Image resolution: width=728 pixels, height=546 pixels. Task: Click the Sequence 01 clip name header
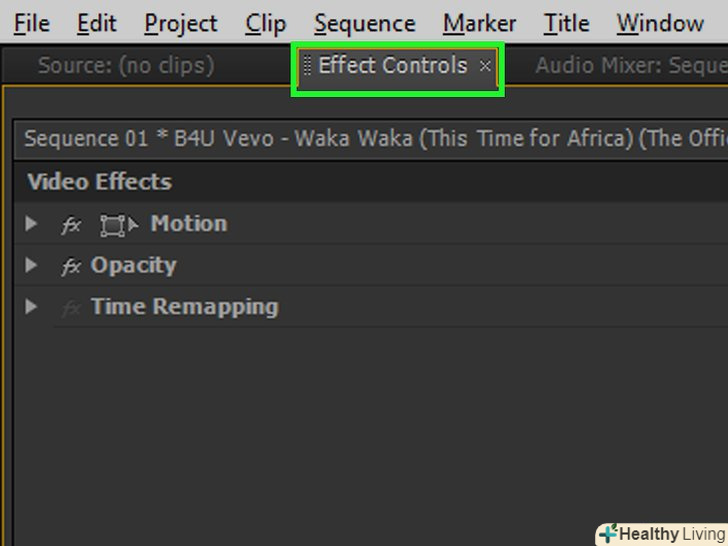coord(370,139)
